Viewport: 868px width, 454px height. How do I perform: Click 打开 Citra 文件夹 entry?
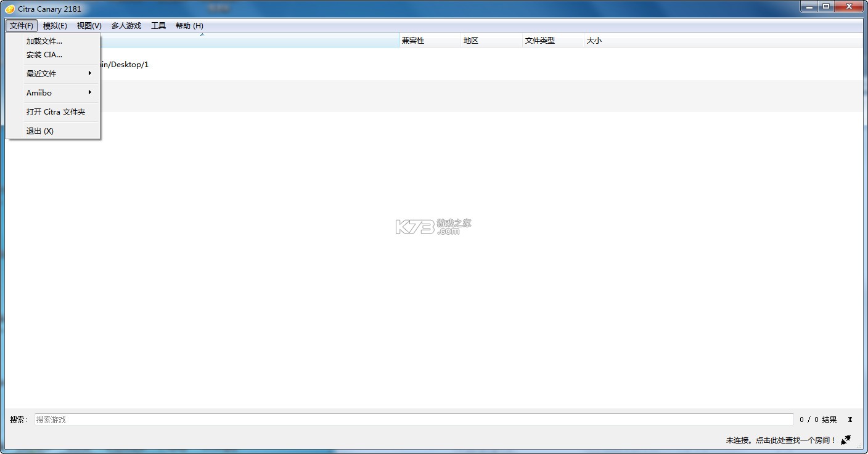tap(52, 112)
